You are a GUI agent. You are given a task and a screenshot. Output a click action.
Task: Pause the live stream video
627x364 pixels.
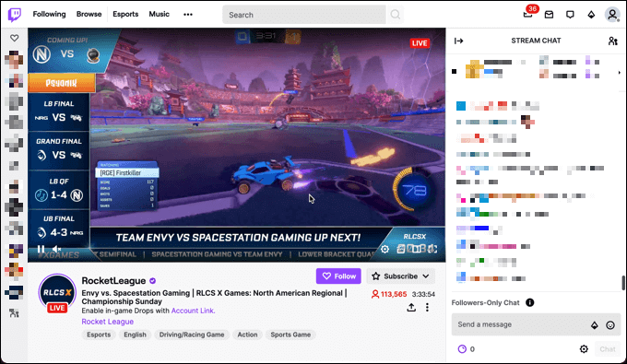pos(41,249)
